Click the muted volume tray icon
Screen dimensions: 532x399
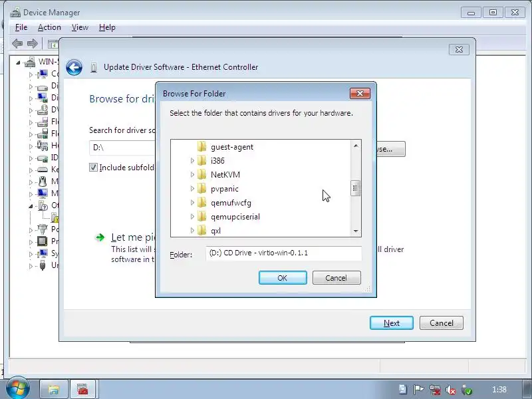(x=451, y=390)
